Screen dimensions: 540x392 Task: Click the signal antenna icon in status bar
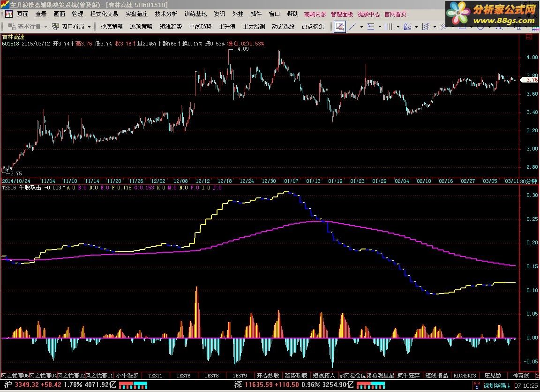(477, 385)
